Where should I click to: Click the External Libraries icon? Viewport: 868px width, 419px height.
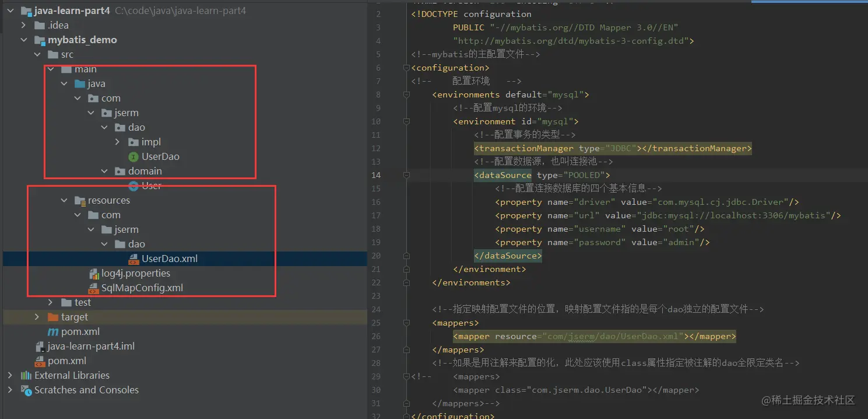26,375
